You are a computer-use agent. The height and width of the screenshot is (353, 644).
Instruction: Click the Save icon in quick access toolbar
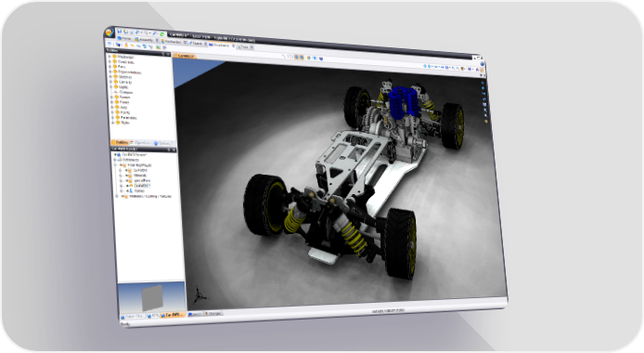tap(120, 32)
